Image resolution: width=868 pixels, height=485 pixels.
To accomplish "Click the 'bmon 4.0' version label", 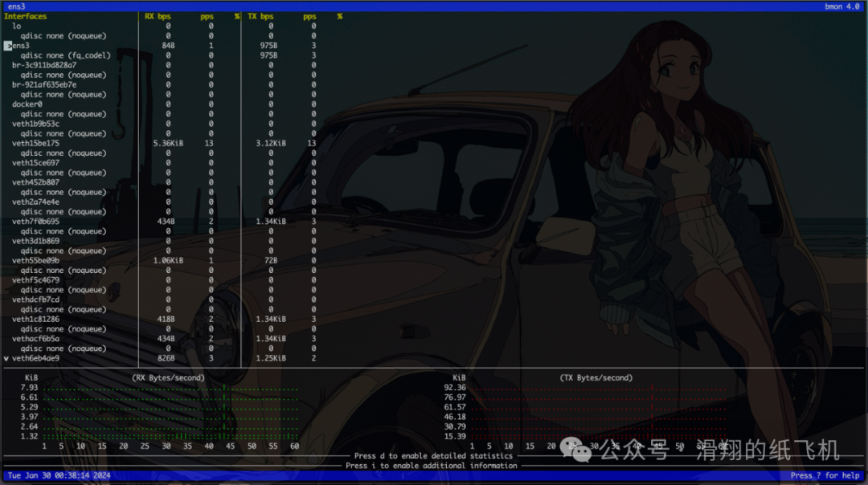I will pos(842,6).
